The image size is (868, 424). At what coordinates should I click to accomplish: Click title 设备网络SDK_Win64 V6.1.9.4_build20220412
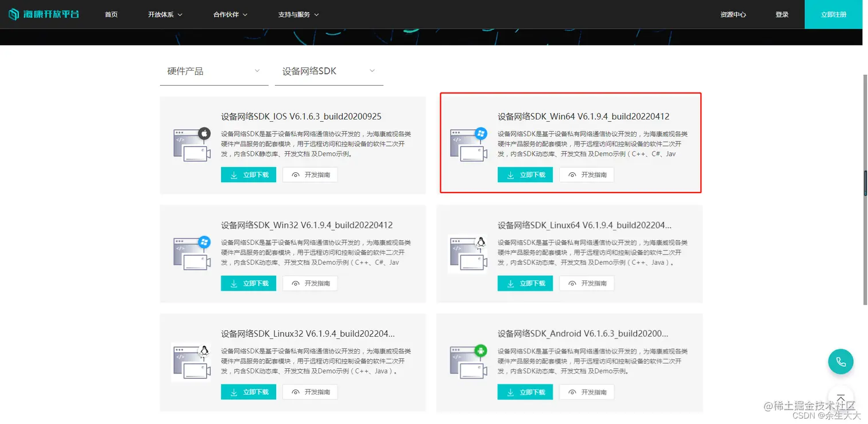click(x=583, y=117)
